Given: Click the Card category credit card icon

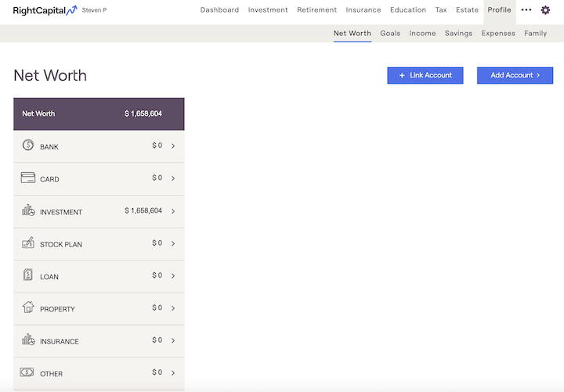Looking at the screenshot, I should pyautogui.click(x=28, y=178).
